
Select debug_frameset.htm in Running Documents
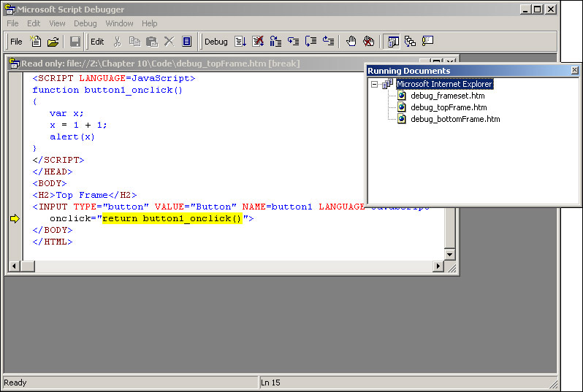(x=447, y=96)
